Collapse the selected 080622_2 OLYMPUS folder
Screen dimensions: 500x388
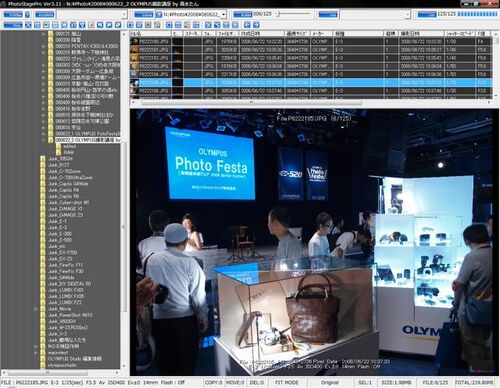tap(43, 140)
